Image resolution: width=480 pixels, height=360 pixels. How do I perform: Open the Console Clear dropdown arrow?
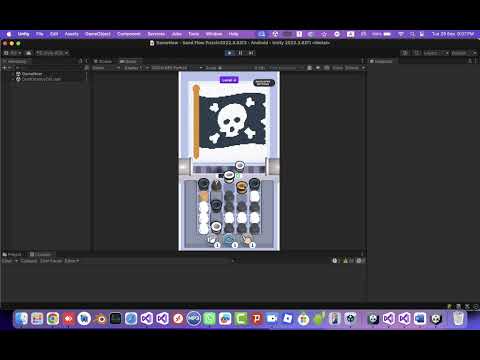pyautogui.click(x=16, y=261)
